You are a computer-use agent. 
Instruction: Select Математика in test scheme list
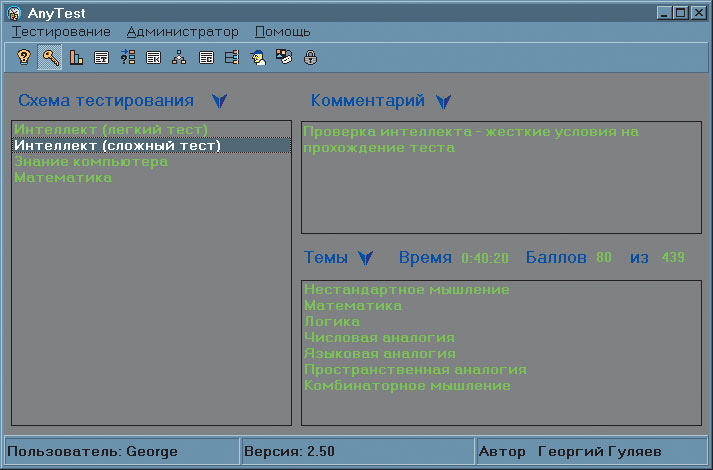point(63,178)
